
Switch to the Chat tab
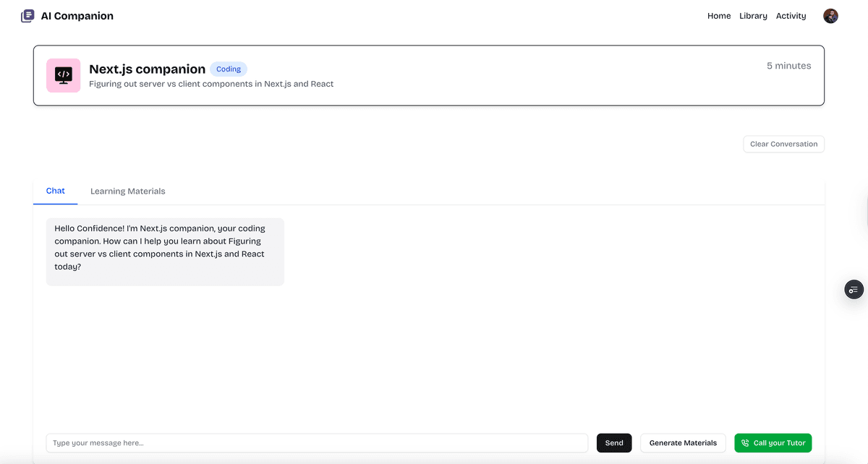56,192
